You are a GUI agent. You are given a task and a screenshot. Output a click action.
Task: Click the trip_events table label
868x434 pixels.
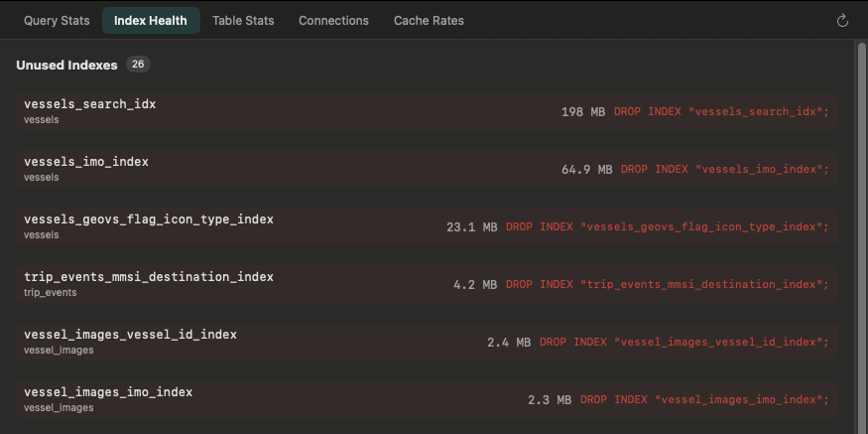[x=51, y=293]
